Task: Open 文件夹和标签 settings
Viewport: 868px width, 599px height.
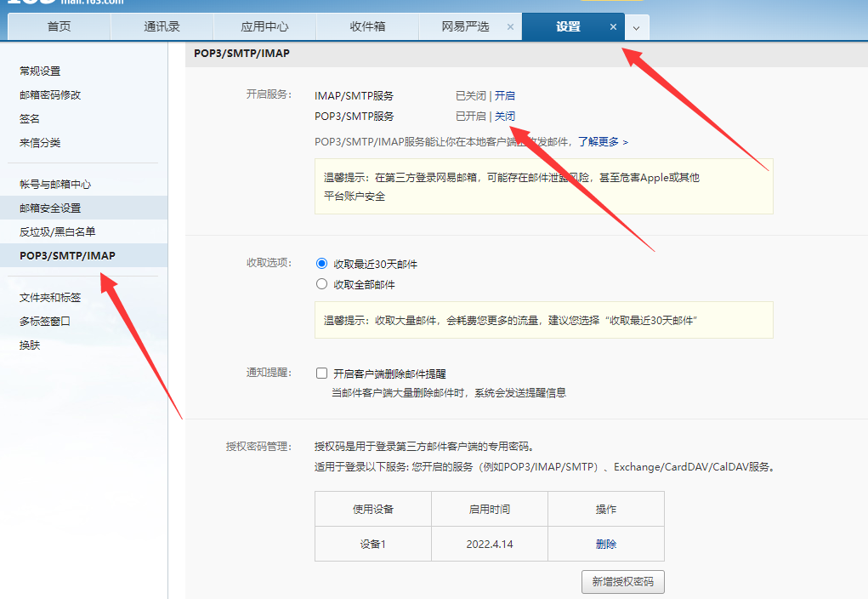Action: (50, 298)
